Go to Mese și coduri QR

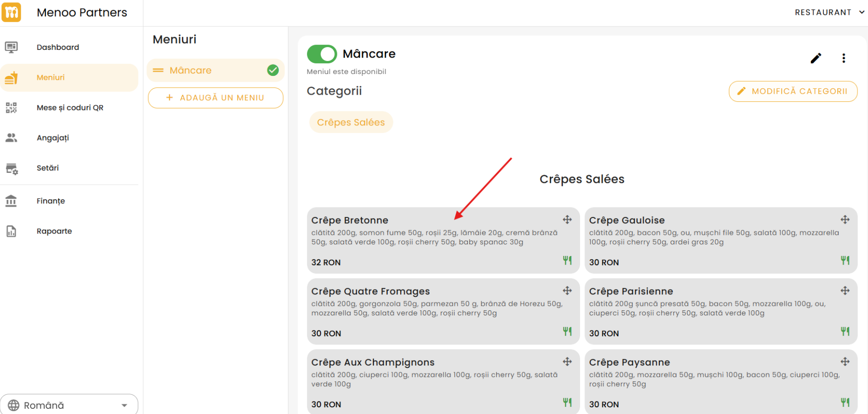(70, 108)
